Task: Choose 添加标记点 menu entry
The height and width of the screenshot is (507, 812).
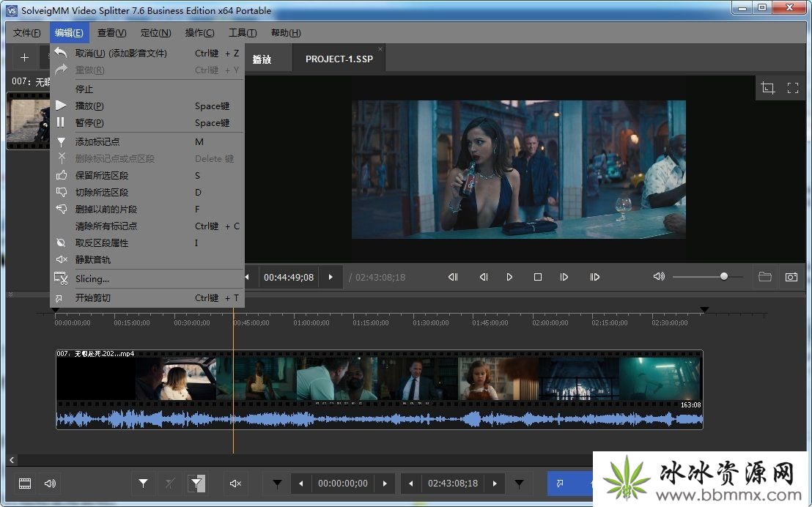Action: [147, 141]
